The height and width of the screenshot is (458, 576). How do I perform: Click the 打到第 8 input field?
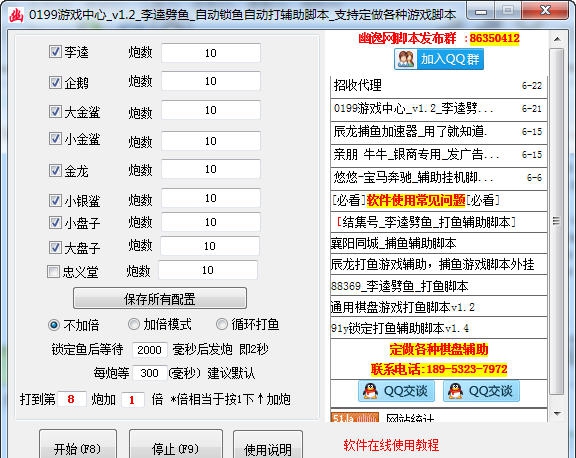71,399
